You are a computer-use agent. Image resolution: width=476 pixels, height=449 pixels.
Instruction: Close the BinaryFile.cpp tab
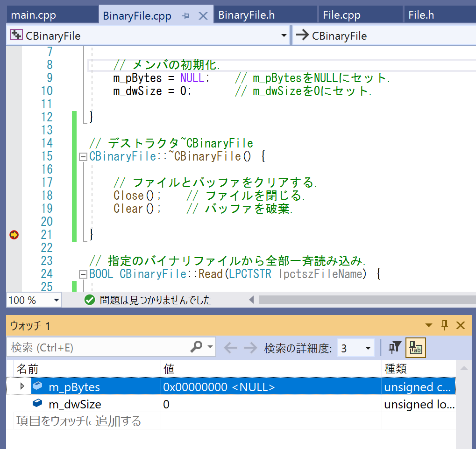click(203, 16)
